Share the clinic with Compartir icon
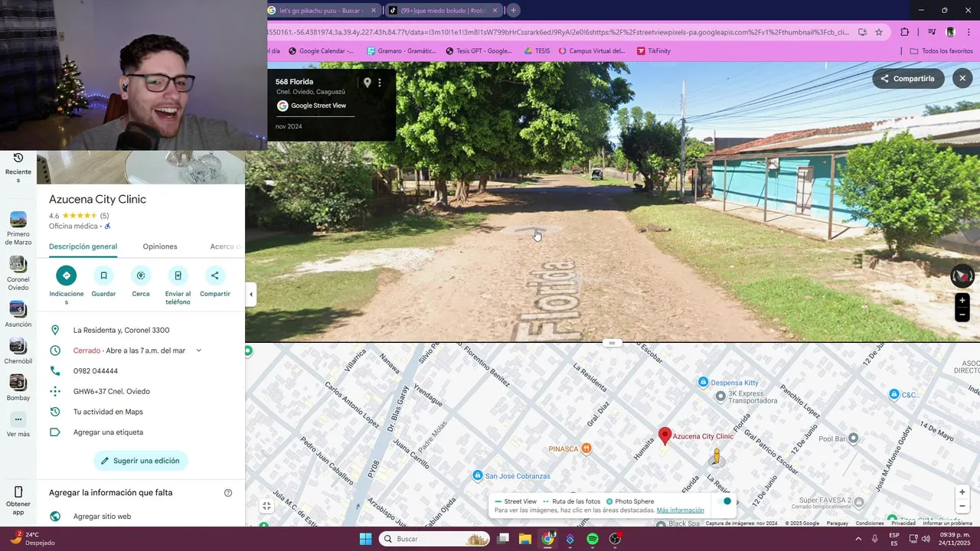The width and height of the screenshot is (980, 551). pyautogui.click(x=214, y=275)
